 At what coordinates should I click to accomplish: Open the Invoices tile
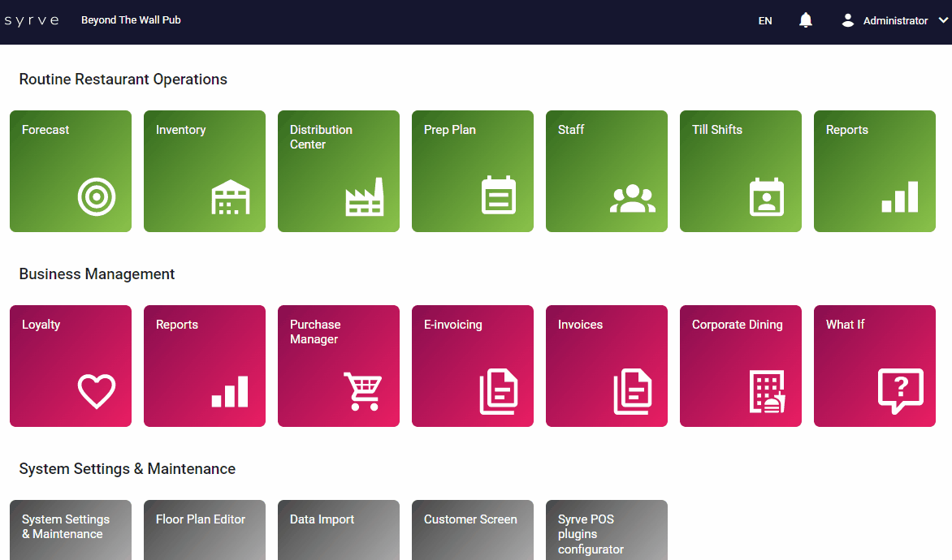(607, 365)
